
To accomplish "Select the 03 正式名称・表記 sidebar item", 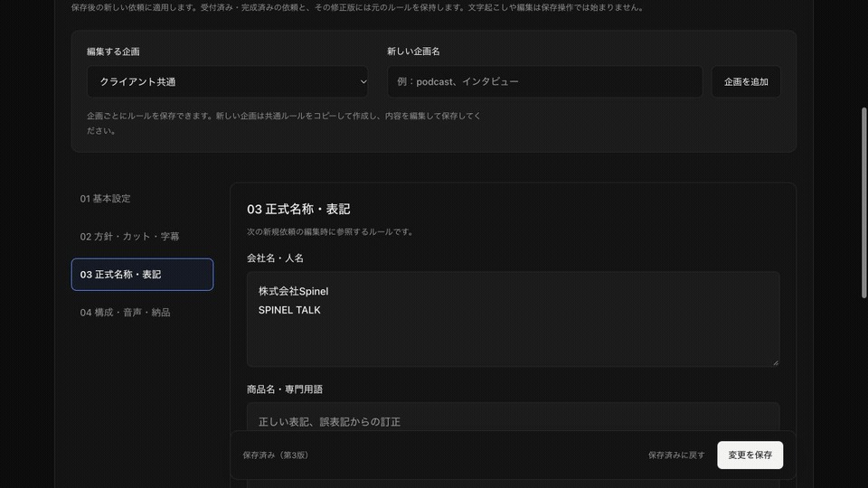I will tap(142, 275).
